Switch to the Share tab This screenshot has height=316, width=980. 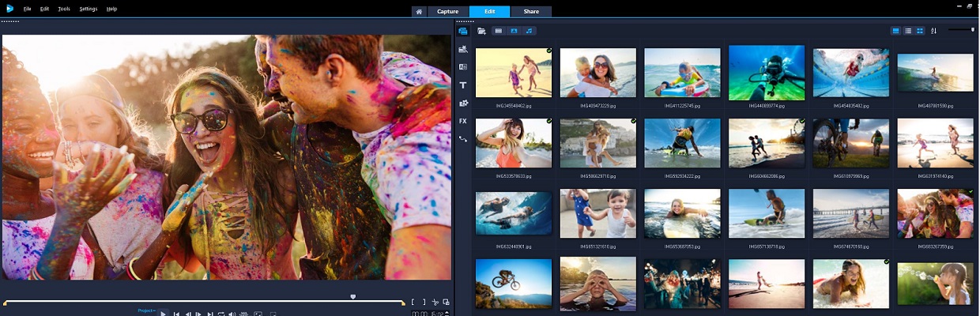(x=531, y=11)
